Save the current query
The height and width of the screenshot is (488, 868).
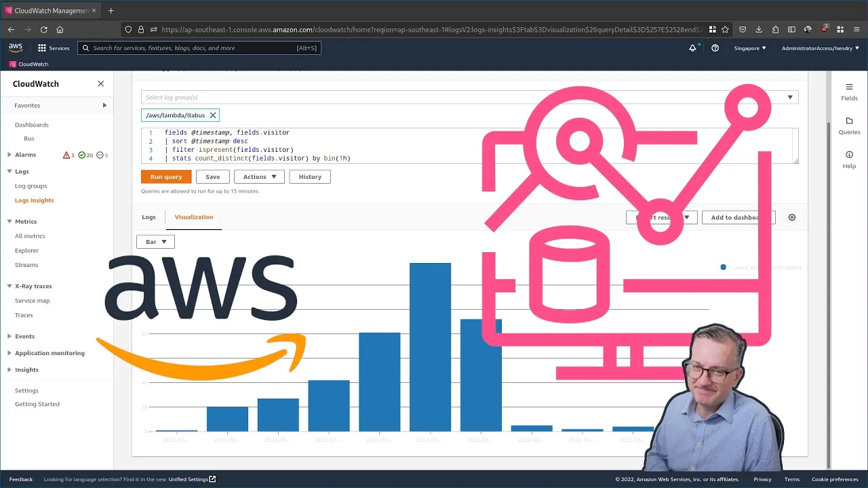pyautogui.click(x=213, y=177)
